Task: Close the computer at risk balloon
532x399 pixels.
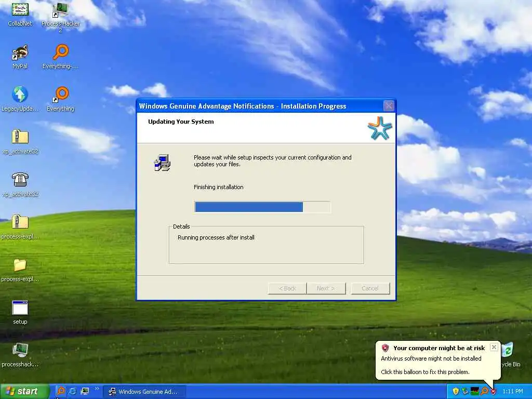Action: [494, 347]
